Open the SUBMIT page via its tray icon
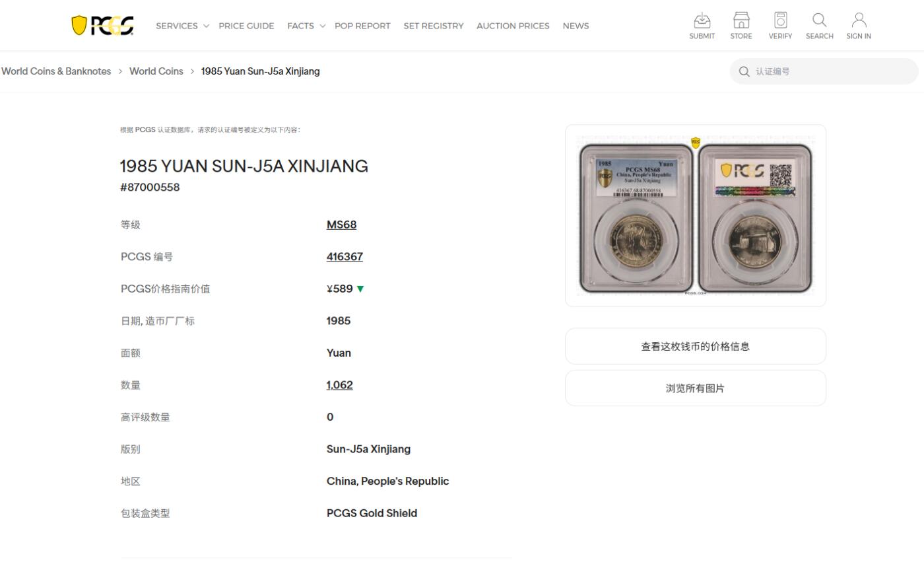Screen dimensions: 924x566 tap(702, 20)
